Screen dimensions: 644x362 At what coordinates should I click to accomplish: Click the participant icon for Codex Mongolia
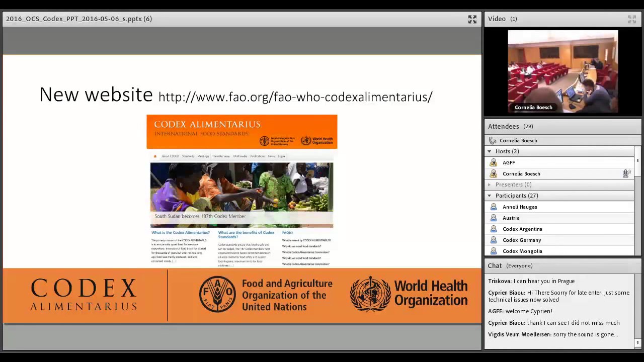pos(493,251)
